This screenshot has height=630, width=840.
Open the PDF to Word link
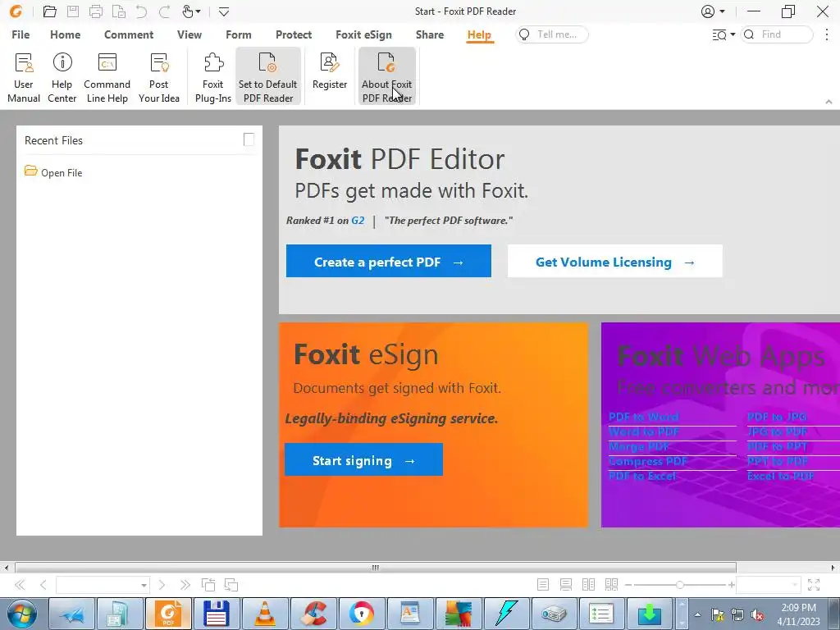tap(643, 416)
